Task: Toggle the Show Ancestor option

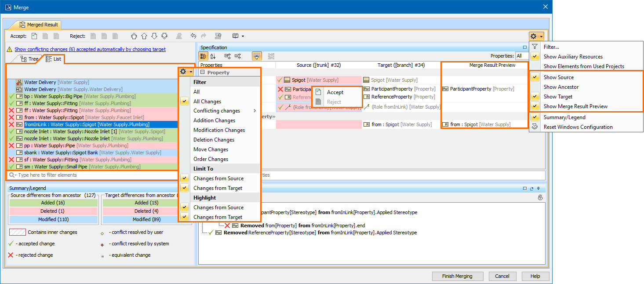Action: (561, 87)
